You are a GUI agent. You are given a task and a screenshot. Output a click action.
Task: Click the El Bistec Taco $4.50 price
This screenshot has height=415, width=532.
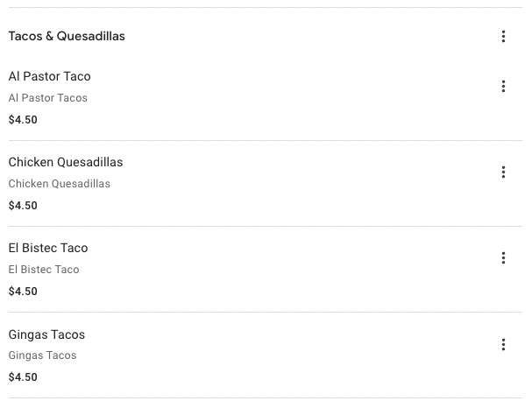point(23,292)
